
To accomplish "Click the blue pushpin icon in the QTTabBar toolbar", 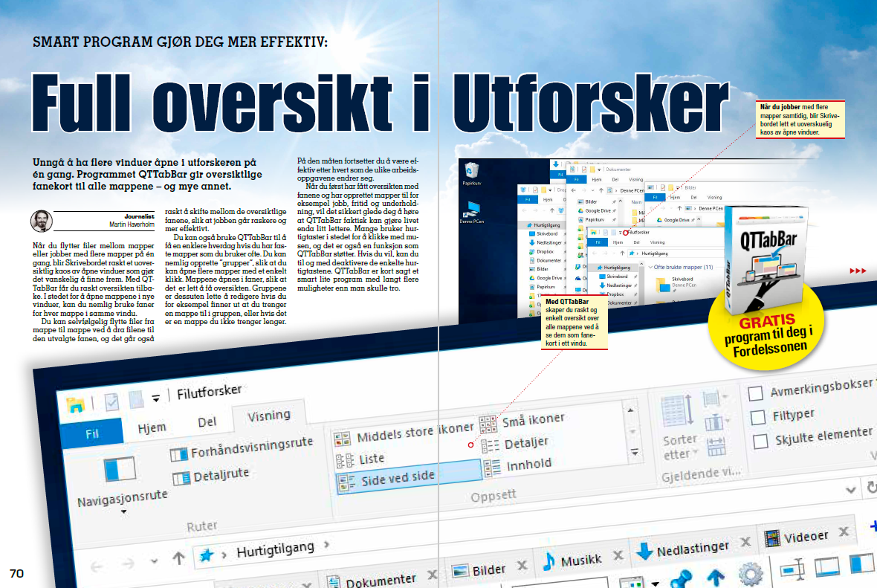I will (682, 580).
